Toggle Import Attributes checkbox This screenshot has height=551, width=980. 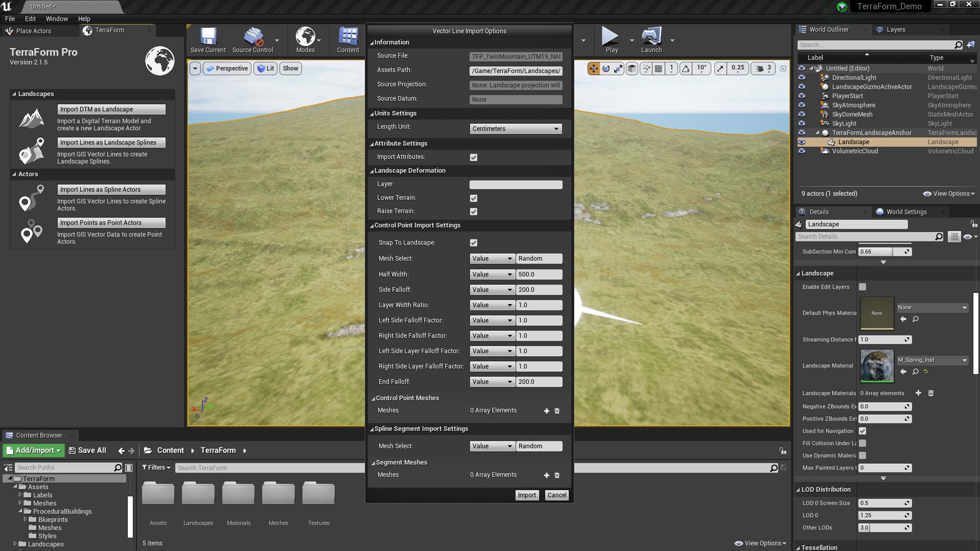point(474,157)
